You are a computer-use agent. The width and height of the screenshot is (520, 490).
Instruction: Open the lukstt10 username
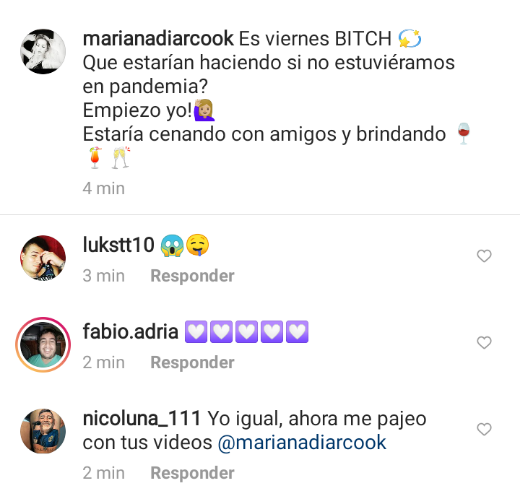tap(118, 245)
